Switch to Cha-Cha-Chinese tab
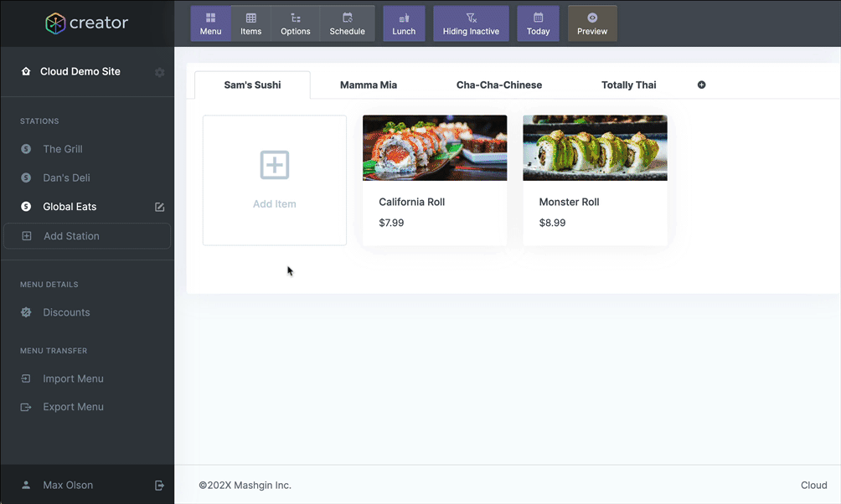 coord(499,85)
